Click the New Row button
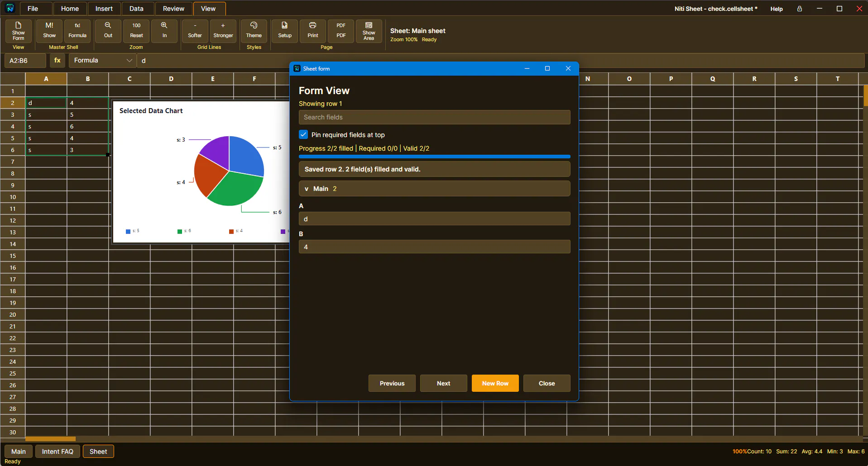 point(495,383)
